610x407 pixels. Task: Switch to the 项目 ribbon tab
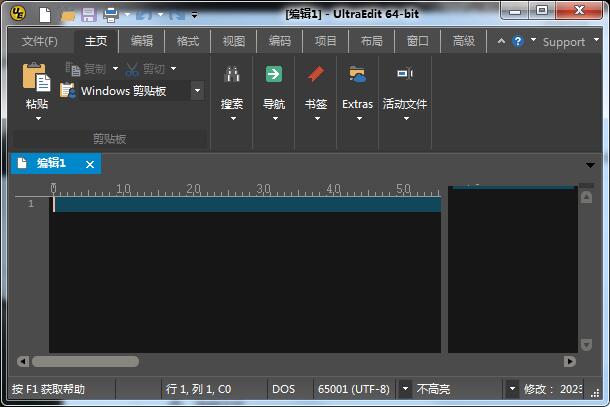[325, 41]
